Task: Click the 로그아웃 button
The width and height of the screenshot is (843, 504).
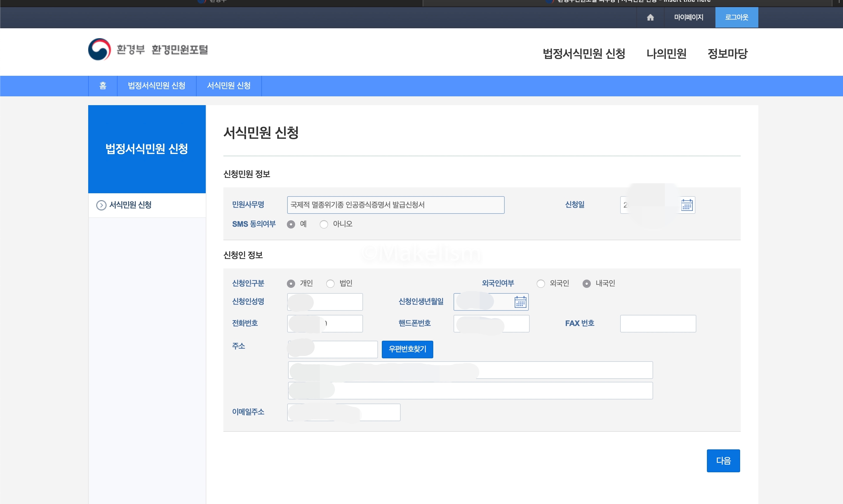Action: [x=736, y=17]
